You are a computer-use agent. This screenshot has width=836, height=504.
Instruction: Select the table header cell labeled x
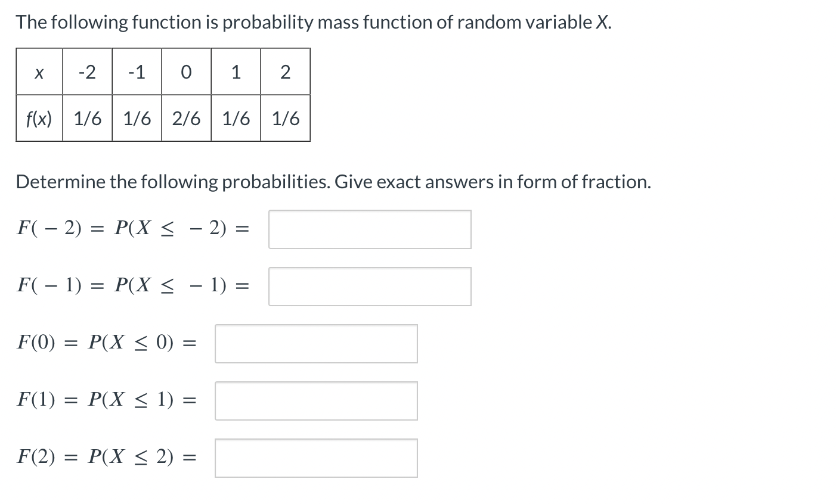coord(39,71)
